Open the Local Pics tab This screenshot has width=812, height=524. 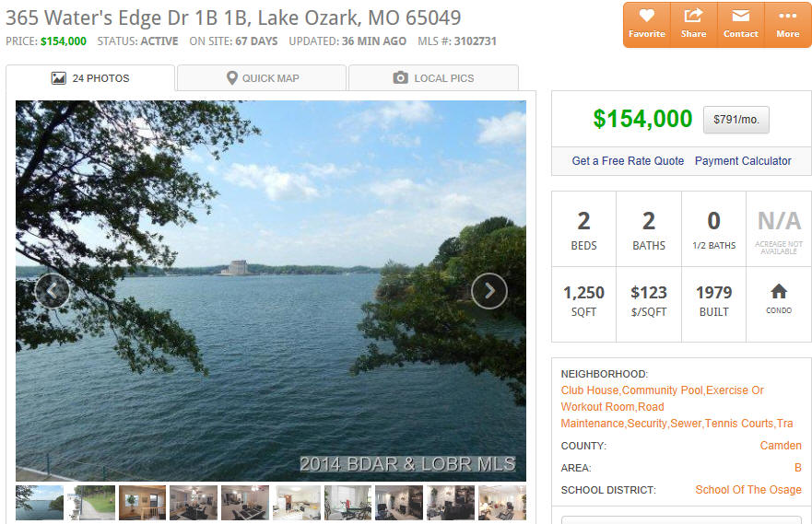(433, 78)
